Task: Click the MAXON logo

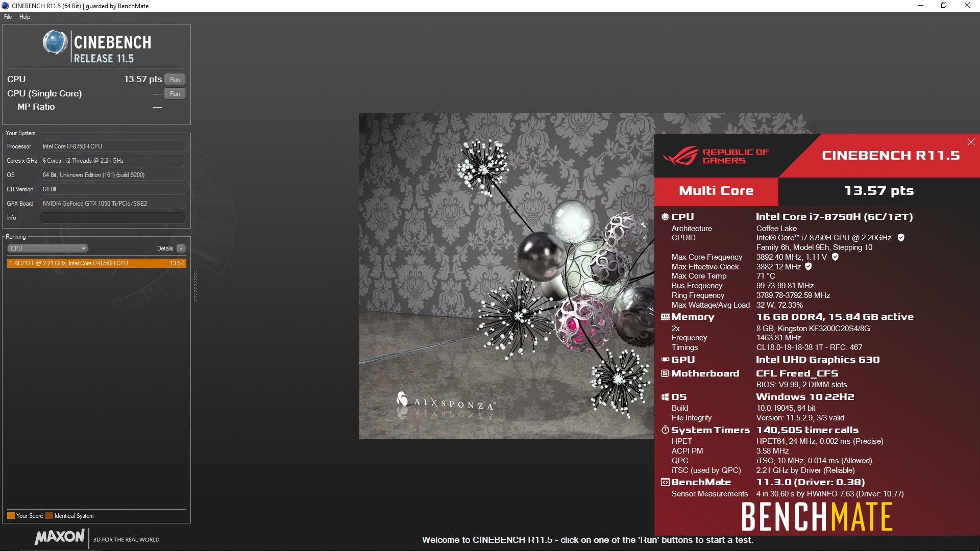Action: pos(60,537)
